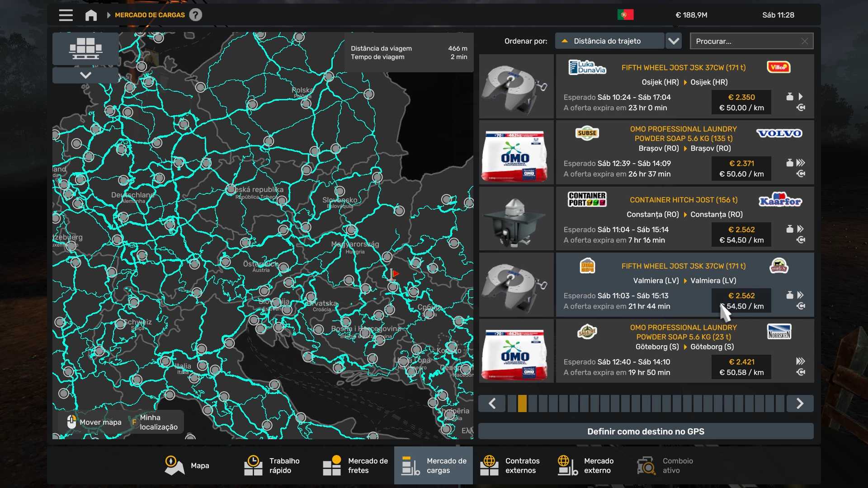Select the highlighted yellow page indicator

pos(522,404)
